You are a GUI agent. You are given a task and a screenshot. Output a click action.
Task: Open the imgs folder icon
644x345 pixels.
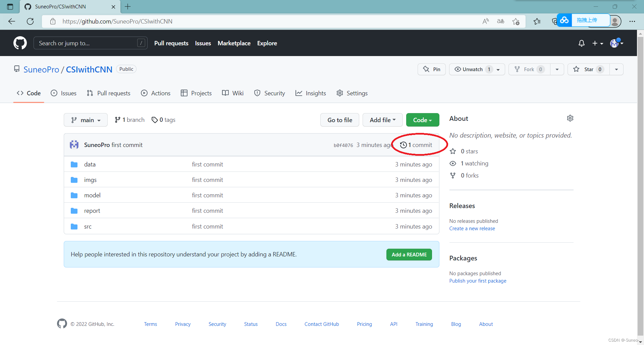pos(74,180)
